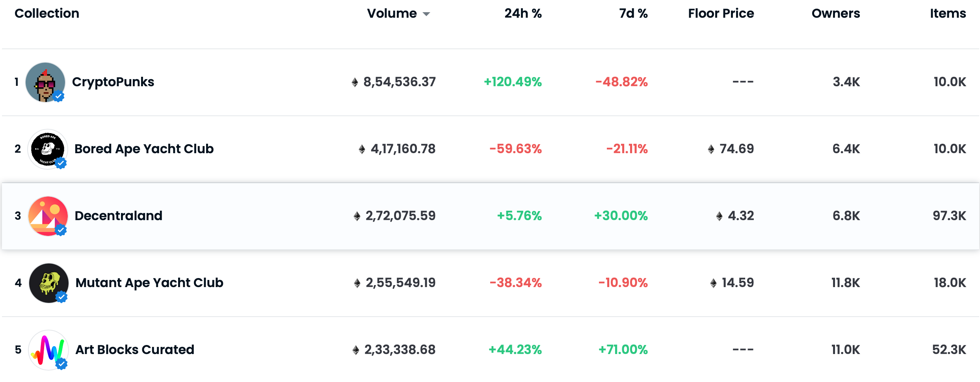The image size is (980, 382).
Task: Click Art Blocks Curated's 52.3K items value
Action: (949, 350)
